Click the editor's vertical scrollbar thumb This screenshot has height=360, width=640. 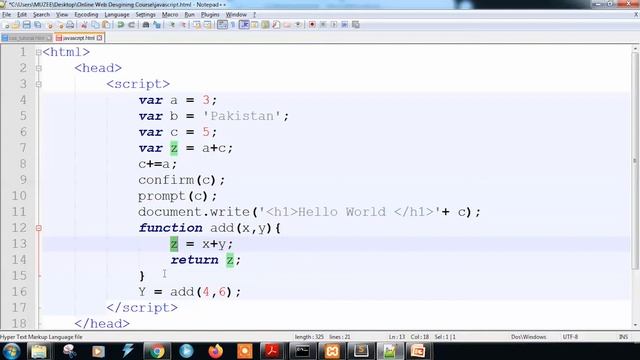pyautogui.click(x=635, y=160)
